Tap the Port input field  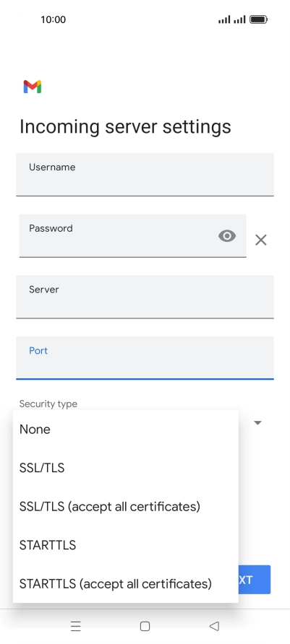145,357
